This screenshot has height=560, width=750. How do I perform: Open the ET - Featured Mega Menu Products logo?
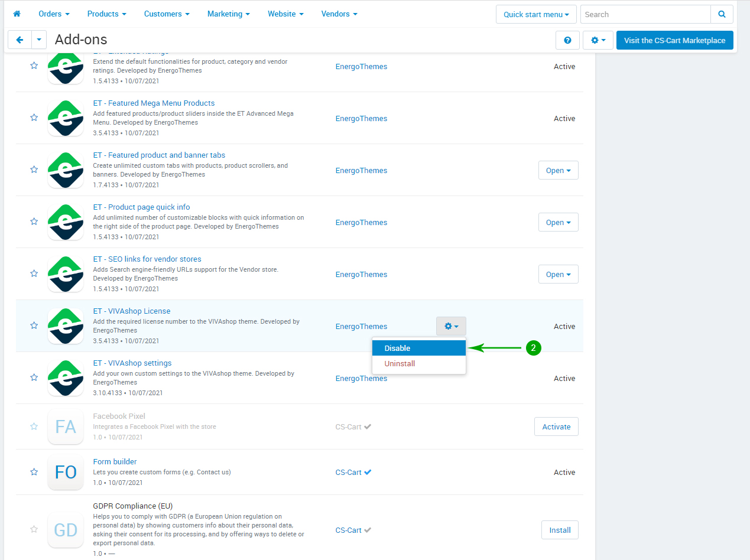coord(66,118)
